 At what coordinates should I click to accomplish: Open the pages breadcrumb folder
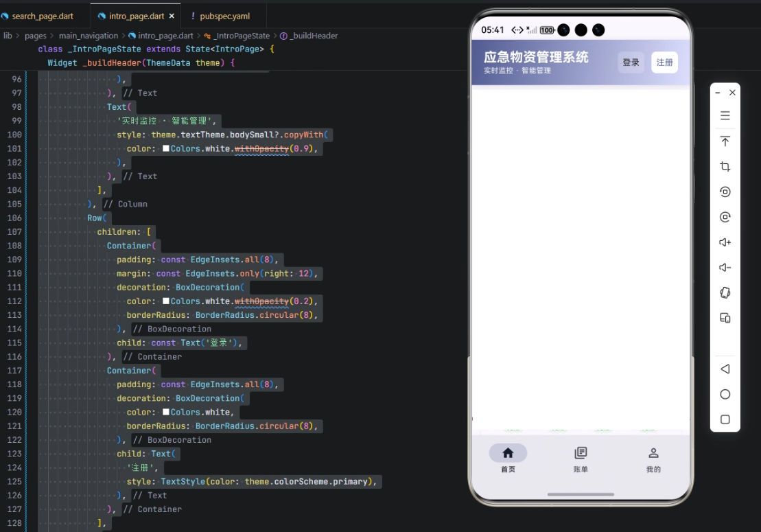36,36
